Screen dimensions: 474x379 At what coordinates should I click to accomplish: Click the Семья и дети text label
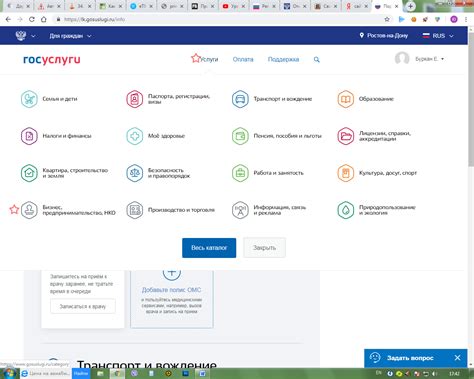coord(60,99)
